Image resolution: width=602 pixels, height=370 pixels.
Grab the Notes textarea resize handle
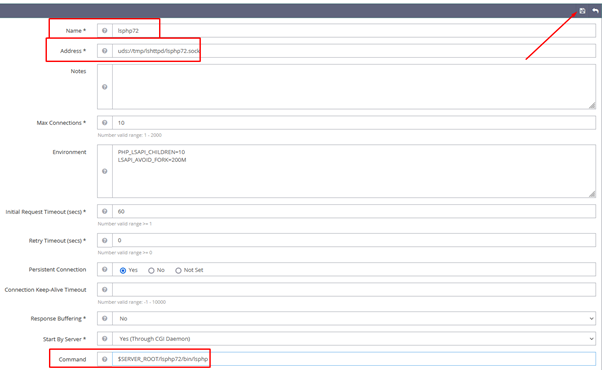point(592,106)
